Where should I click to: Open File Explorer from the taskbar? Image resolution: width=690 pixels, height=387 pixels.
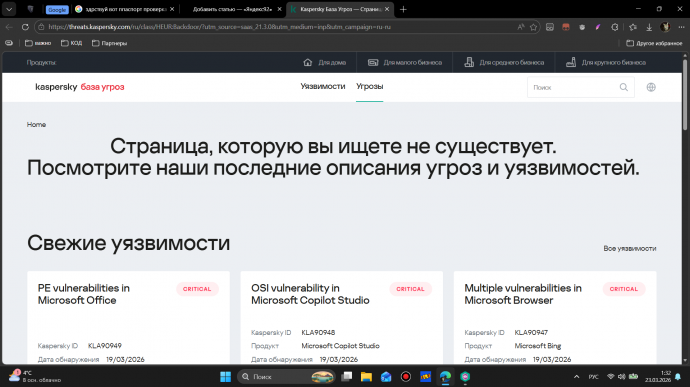pos(366,376)
